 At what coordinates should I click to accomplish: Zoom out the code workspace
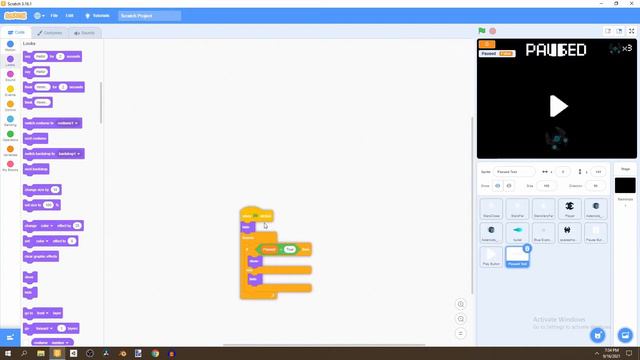tap(460, 319)
